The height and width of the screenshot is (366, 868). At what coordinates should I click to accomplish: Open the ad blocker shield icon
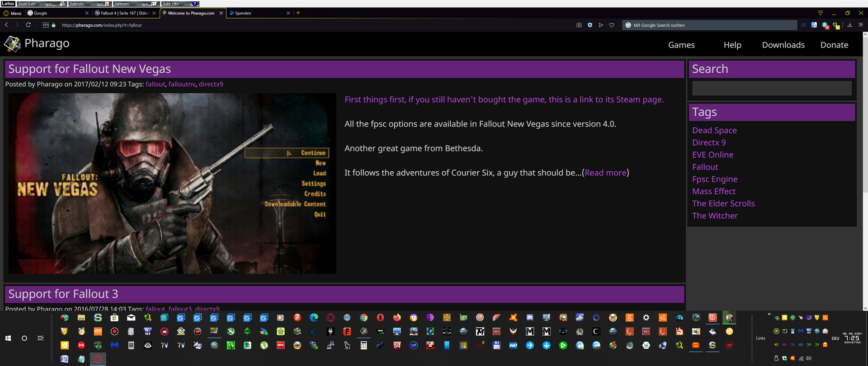coord(590,25)
